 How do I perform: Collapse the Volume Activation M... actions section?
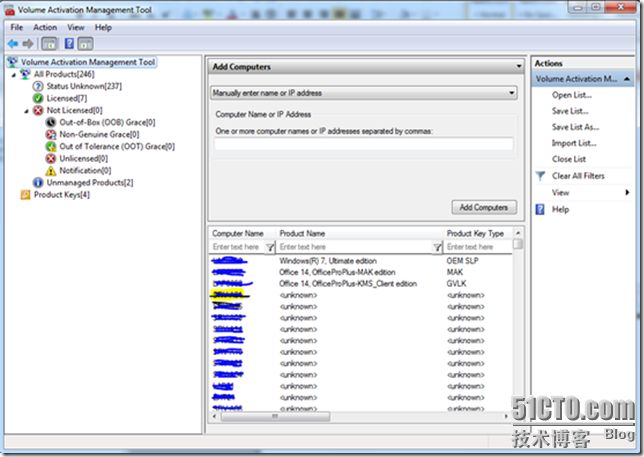[x=627, y=79]
